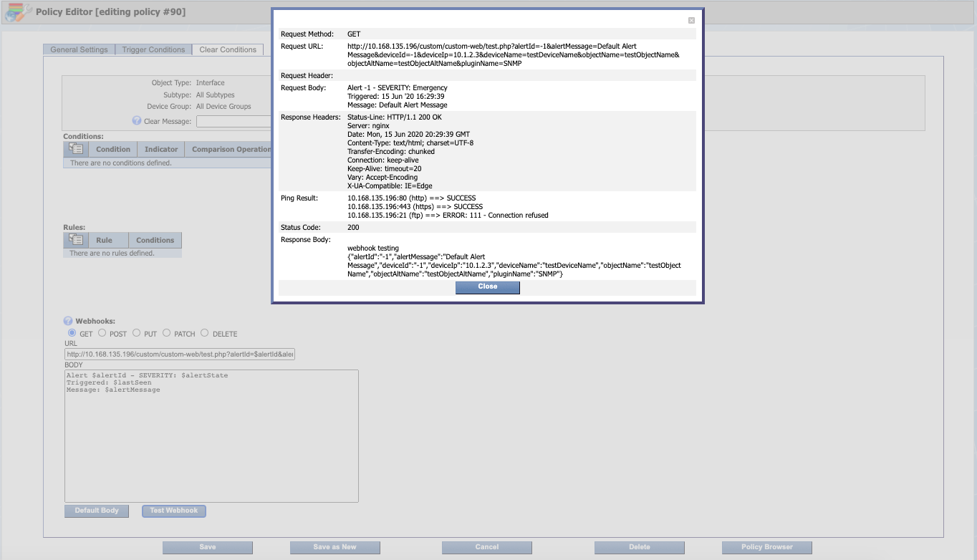Select the POST method radio button
This screenshot has width=977, height=560.
tap(102, 333)
